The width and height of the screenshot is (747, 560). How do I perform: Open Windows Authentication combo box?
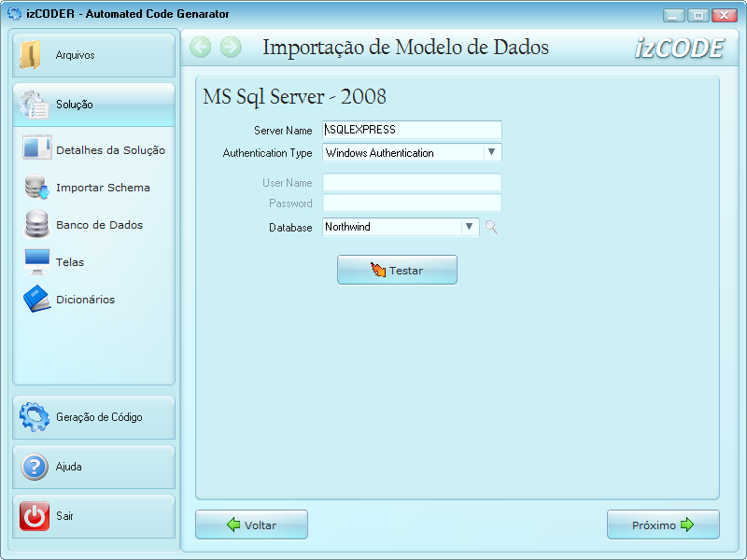412,153
